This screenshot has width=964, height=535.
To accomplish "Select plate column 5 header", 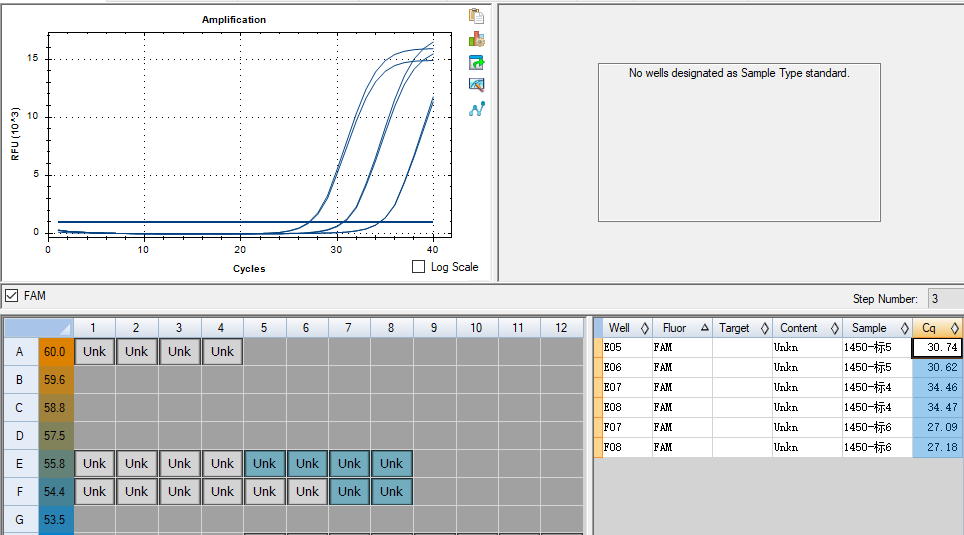I will point(264,328).
